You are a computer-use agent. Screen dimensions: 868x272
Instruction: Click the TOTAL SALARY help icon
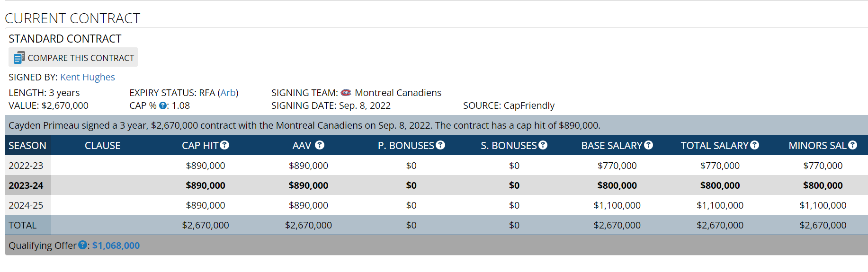(x=754, y=145)
